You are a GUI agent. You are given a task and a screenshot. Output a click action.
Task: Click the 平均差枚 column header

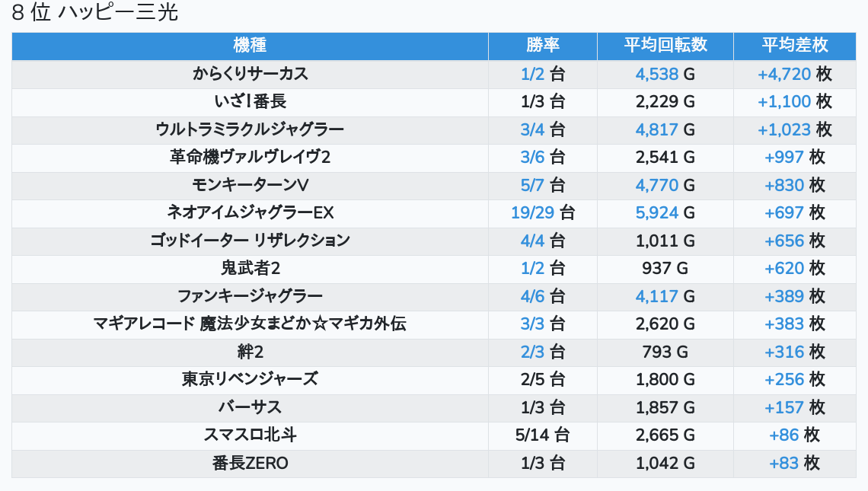click(794, 46)
